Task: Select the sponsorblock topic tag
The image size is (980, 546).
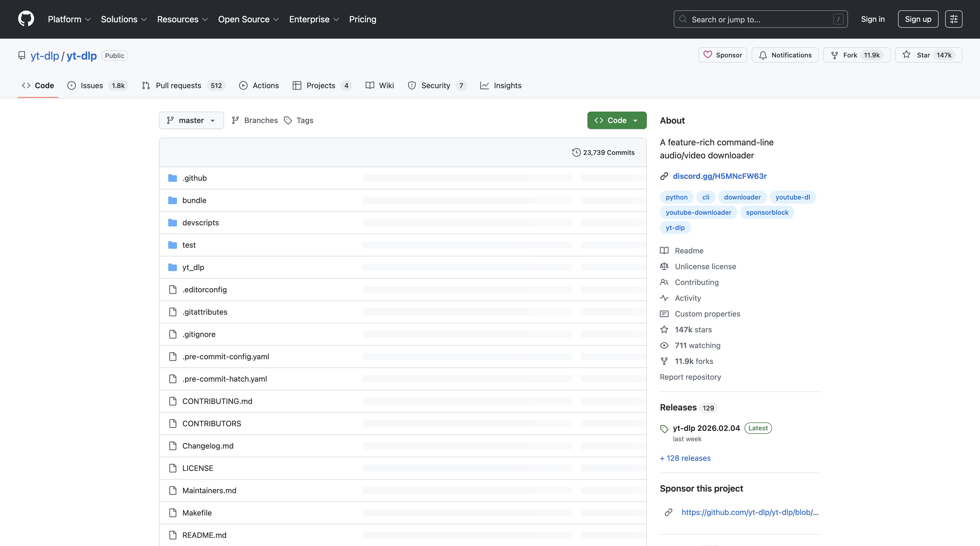Action: click(x=767, y=212)
